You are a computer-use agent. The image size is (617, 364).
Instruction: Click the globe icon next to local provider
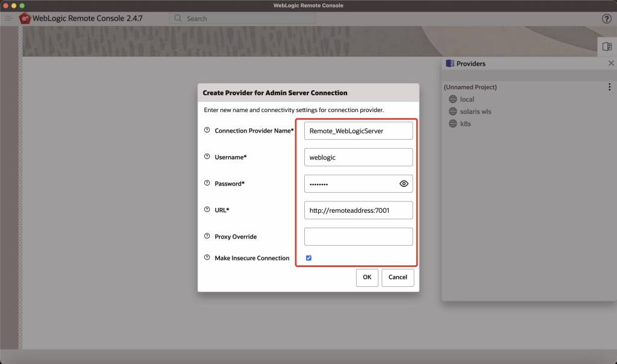453,99
